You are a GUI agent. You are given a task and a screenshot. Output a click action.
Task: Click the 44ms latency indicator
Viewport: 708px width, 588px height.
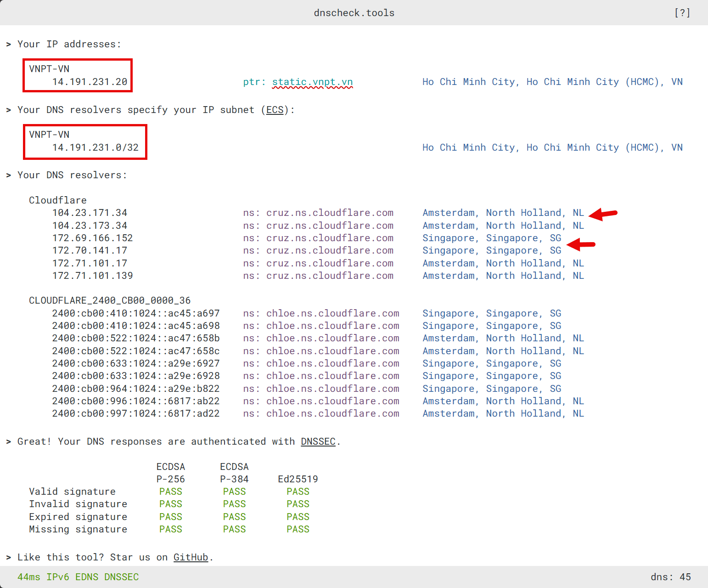click(28, 577)
